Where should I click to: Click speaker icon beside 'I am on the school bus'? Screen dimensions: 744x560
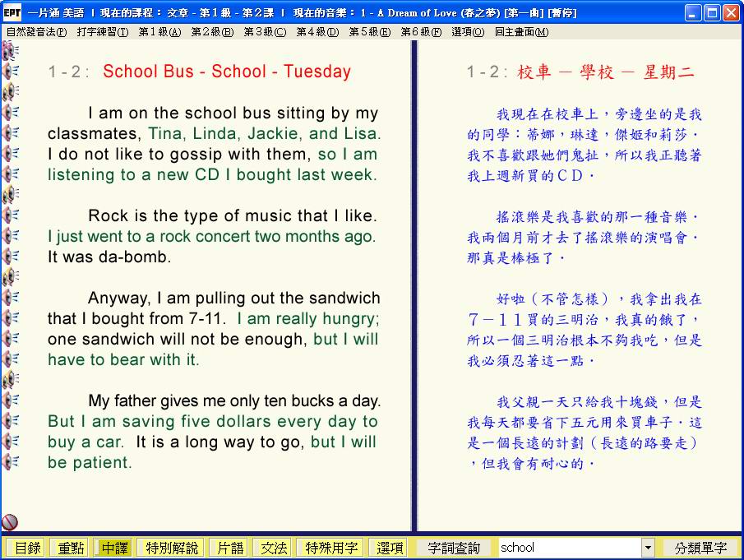pyautogui.click(x=10, y=113)
